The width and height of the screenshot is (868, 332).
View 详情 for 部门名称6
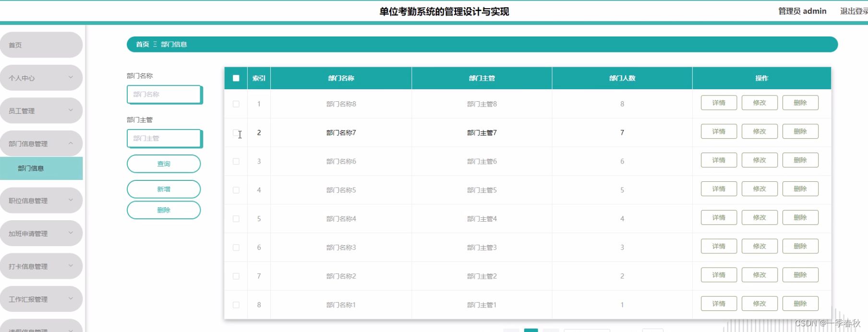[x=719, y=160]
